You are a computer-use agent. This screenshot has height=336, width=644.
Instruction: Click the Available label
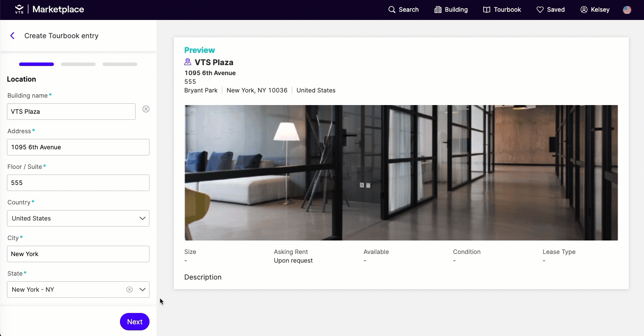pos(376,252)
